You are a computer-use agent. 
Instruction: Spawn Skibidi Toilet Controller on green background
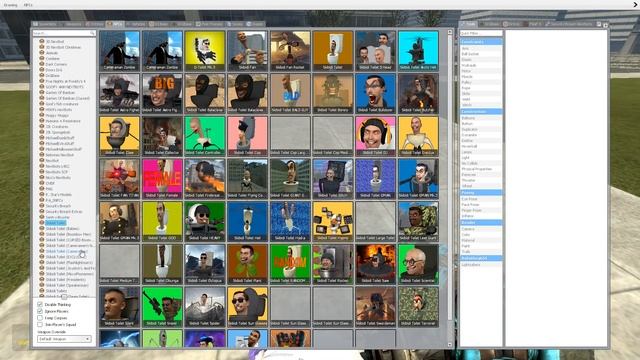pyautogui.click(x=204, y=136)
